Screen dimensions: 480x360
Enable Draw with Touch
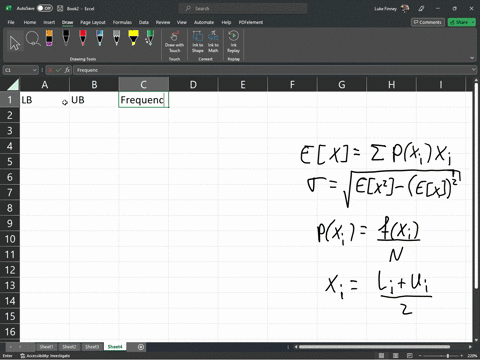click(174, 42)
